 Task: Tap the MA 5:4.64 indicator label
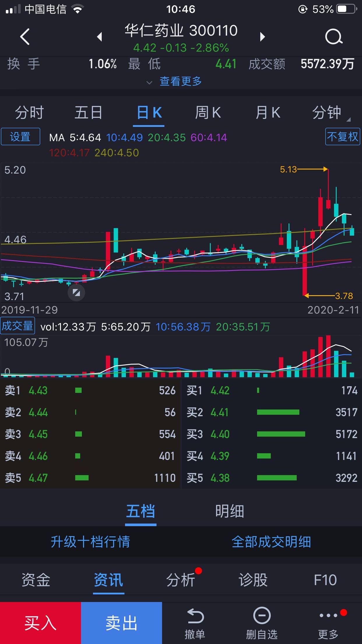[x=75, y=137]
